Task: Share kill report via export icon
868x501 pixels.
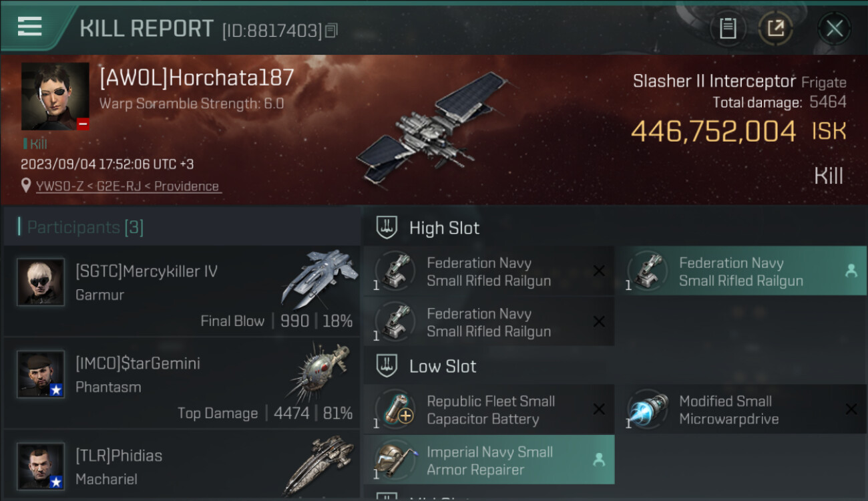Action: click(775, 29)
